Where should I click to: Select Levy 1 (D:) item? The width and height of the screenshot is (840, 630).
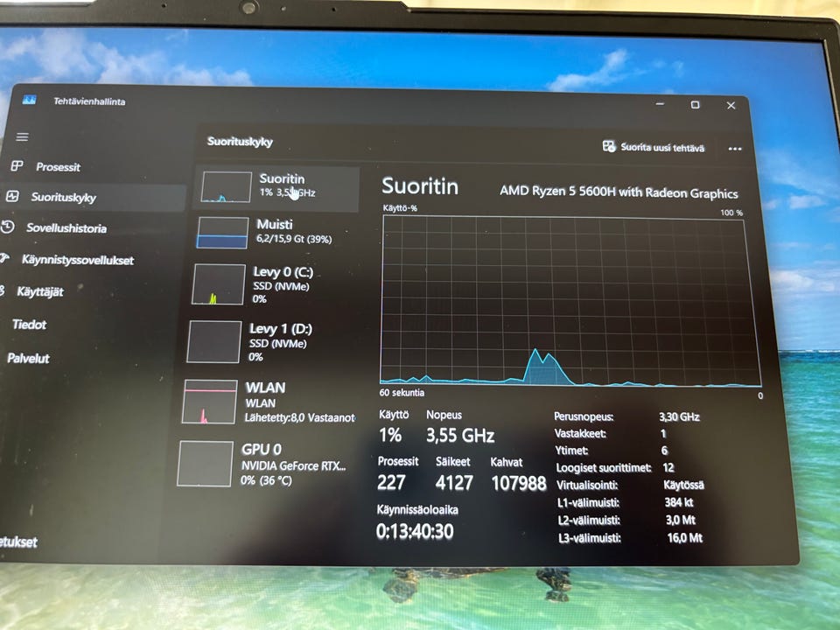point(268,342)
